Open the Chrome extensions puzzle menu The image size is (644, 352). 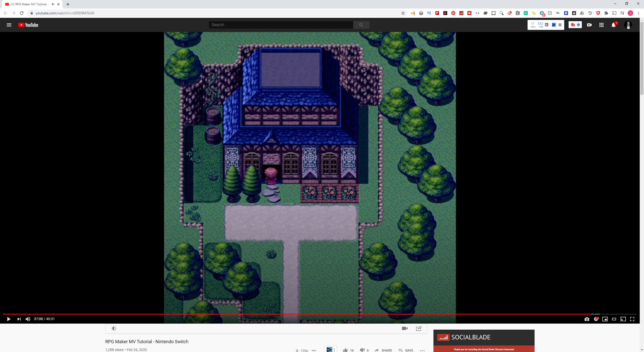[x=606, y=13]
